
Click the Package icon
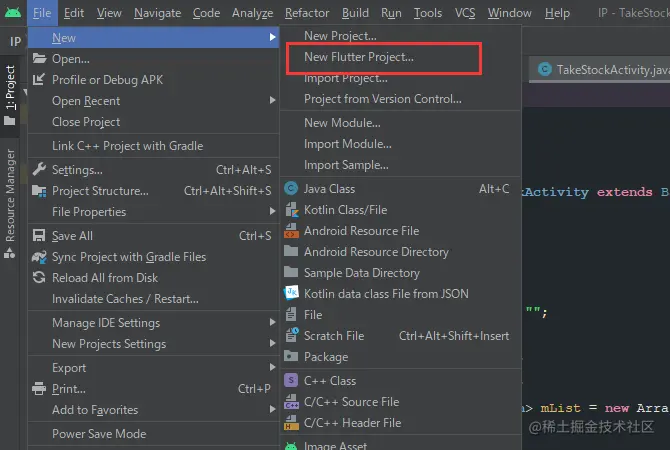(291, 356)
